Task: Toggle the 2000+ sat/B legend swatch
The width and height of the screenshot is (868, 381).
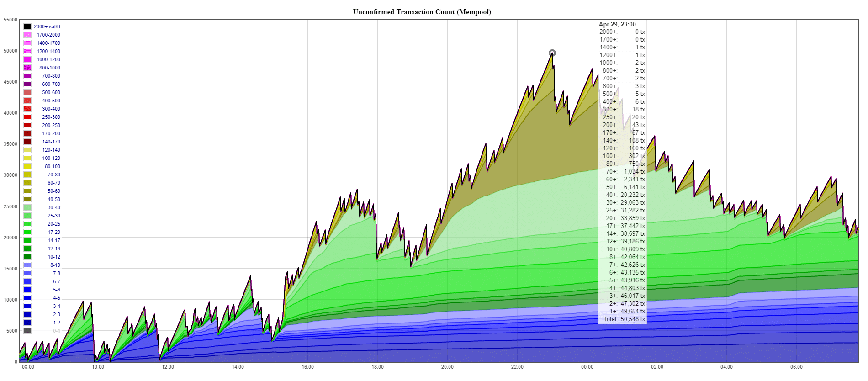Action: 27,26
